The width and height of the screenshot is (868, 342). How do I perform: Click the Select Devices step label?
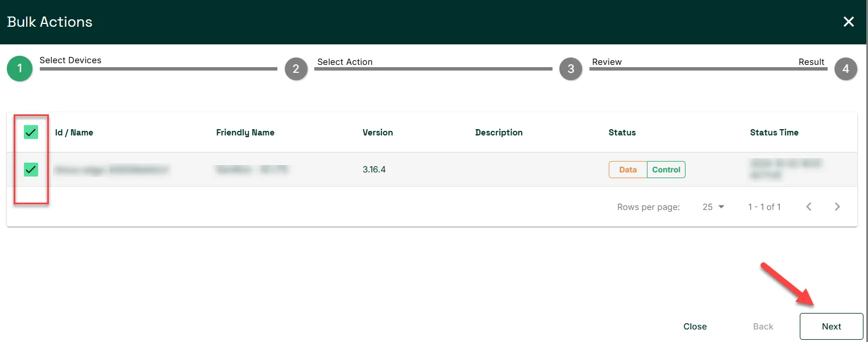click(70, 60)
